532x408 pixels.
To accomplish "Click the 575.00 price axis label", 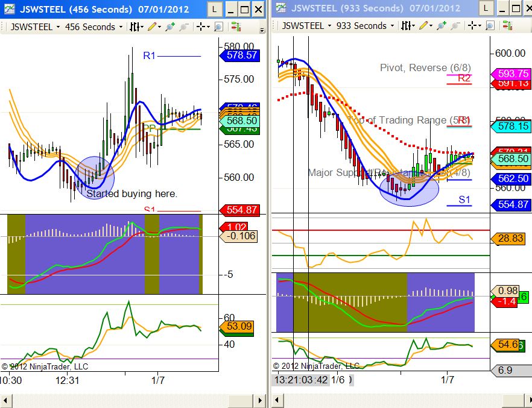I will 239,80.
